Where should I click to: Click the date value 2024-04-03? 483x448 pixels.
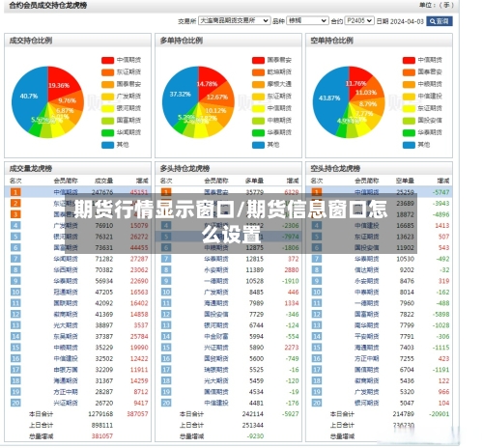point(407,21)
